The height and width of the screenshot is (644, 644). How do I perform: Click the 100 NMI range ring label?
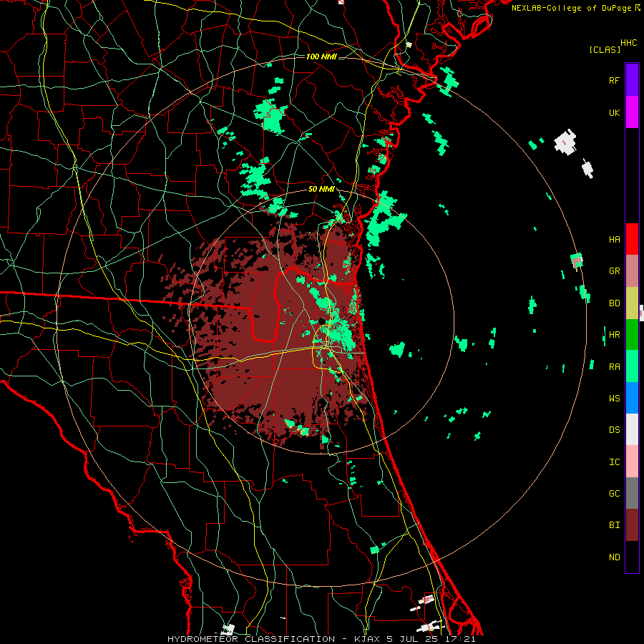tap(321, 57)
